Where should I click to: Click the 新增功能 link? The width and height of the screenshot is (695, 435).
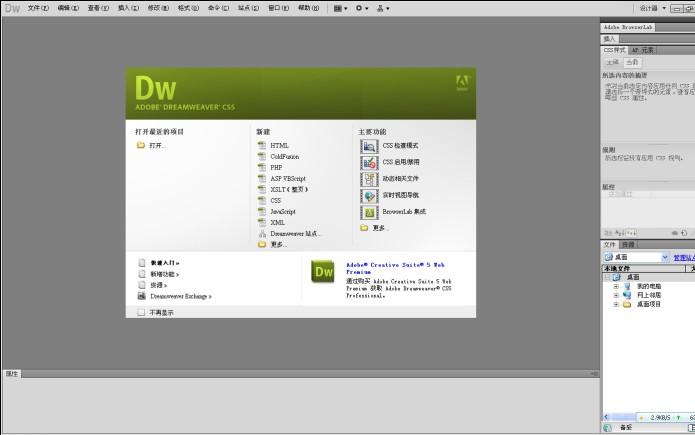pos(164,274)
